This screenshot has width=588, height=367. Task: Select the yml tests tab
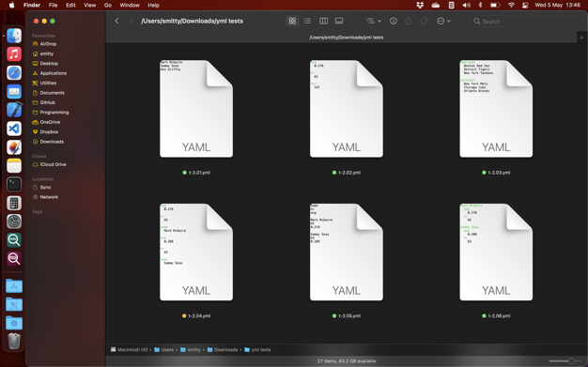coord(346,38)
